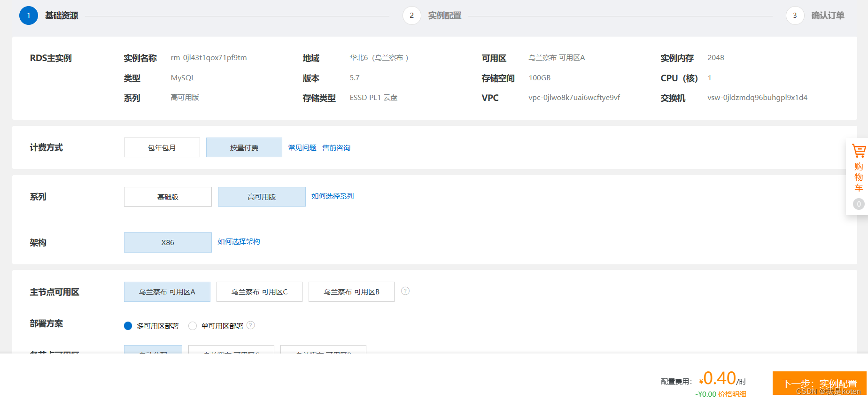This screenshot has height=400, width=868.
Task: Click the cart count badge showing 0
Action: click(859, 204)
